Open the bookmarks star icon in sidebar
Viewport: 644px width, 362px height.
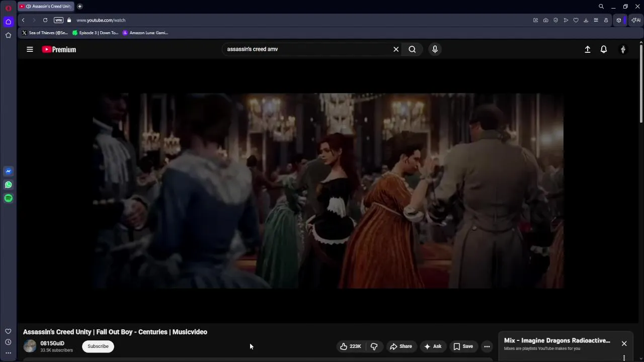(x=8, y=35)
